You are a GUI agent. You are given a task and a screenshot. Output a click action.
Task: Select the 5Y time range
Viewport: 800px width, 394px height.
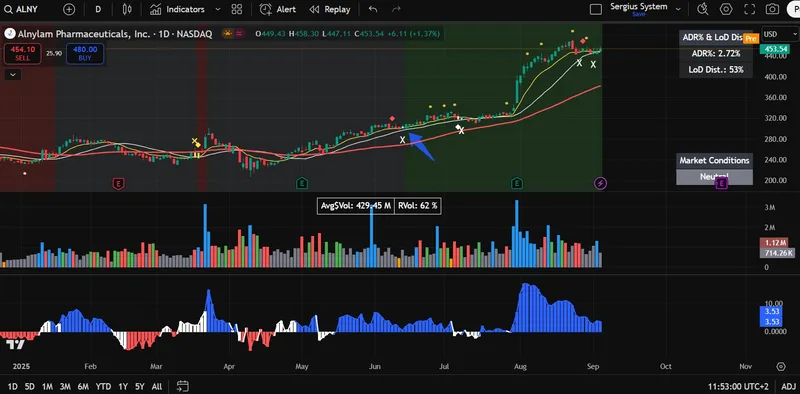[140, 386]
